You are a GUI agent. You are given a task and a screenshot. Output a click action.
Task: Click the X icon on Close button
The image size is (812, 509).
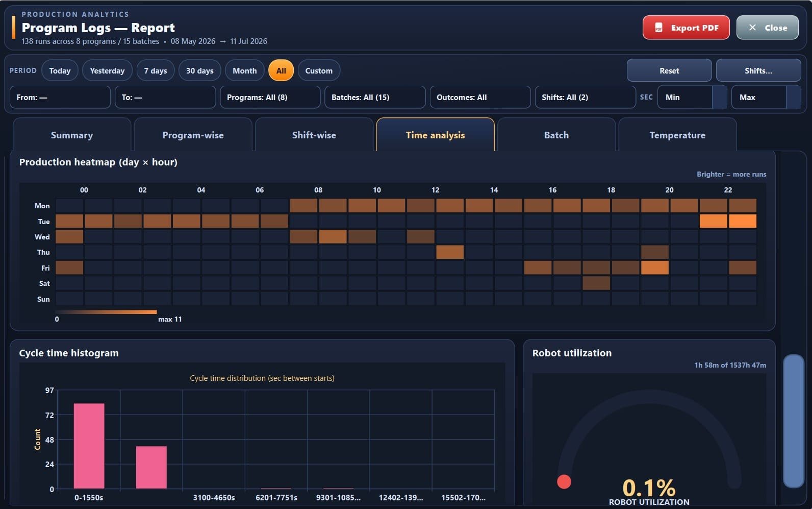(752, 28)
